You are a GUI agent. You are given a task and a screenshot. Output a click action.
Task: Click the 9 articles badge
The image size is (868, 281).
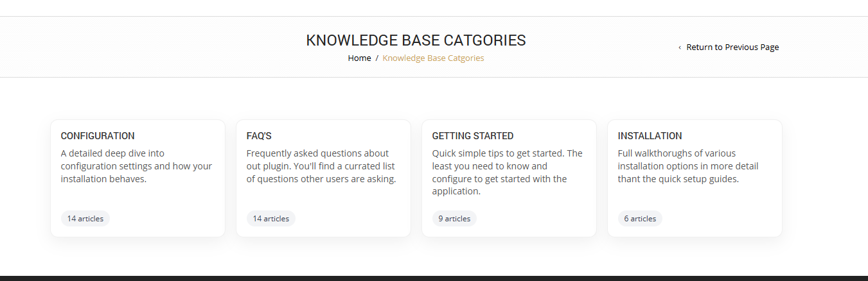click(x=454, y=219)
